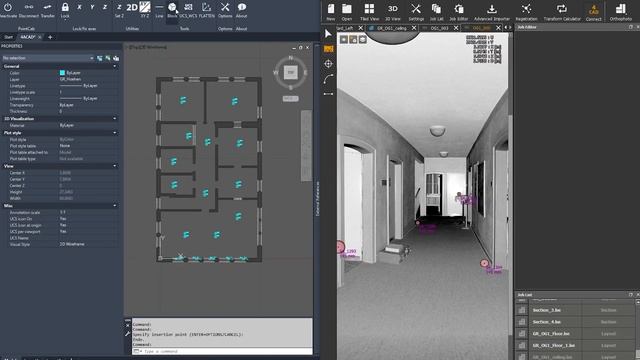
Task: Toggle the Y axis lock
Action: [x=92, y=7]
